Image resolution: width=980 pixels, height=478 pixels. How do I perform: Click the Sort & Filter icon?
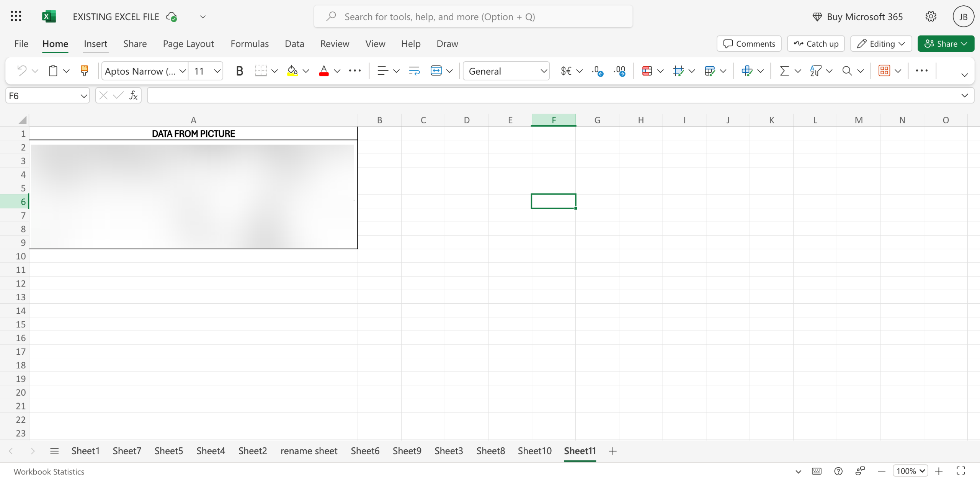(x=816, y=71)
